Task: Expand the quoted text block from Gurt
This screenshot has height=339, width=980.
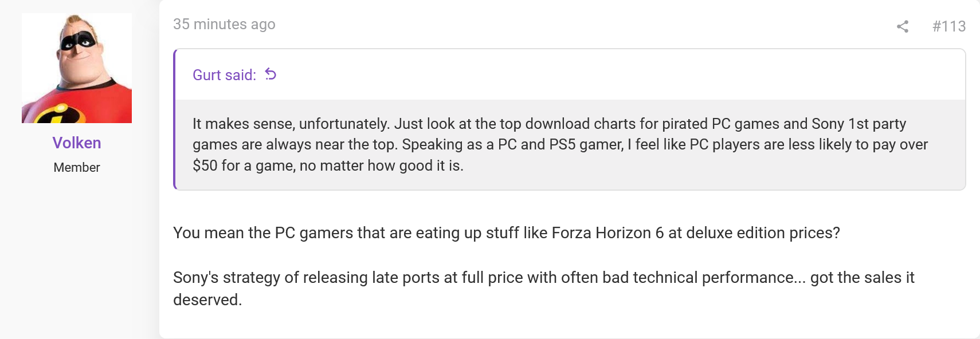Action: [x=570, y=145]
